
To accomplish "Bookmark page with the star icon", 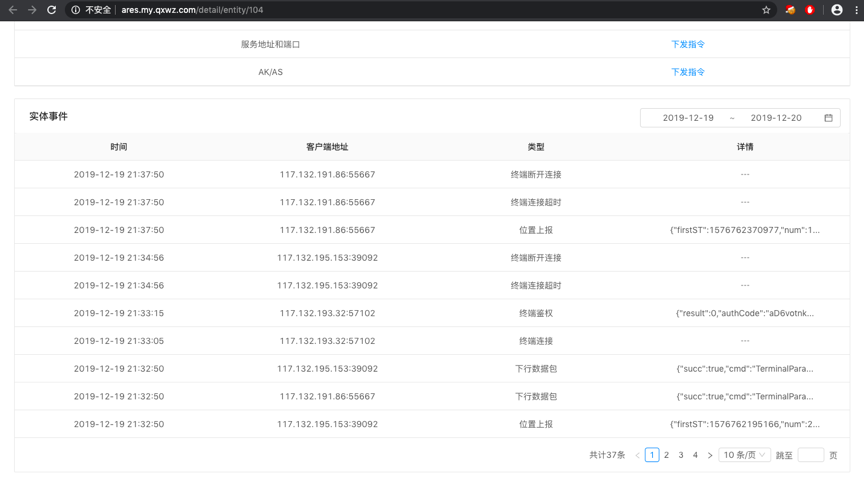I will (766, 10).
